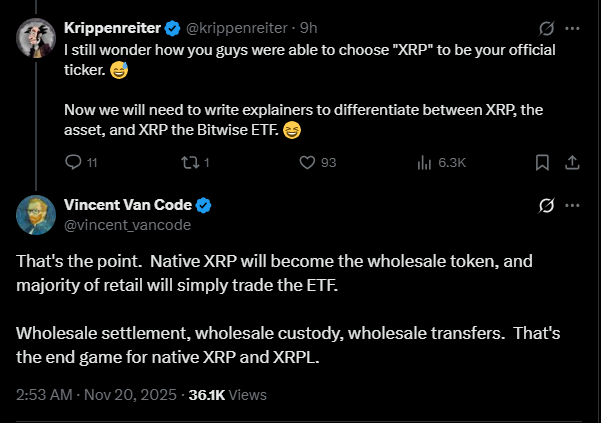View analytics for Krippenreiter's post
The width and height of the screenshot is (601, 423).
424,162
